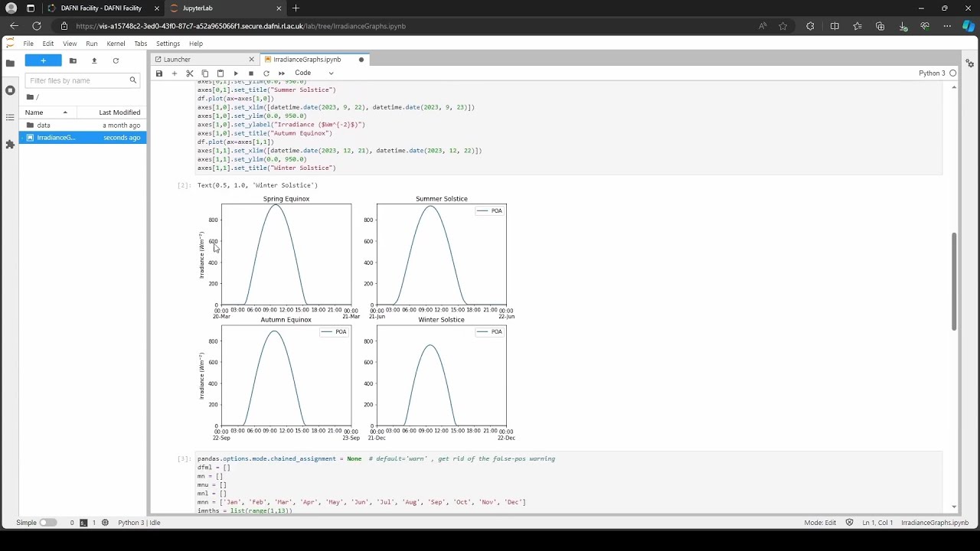
Task: Open the Run menu
Action: tap(92, 44)
